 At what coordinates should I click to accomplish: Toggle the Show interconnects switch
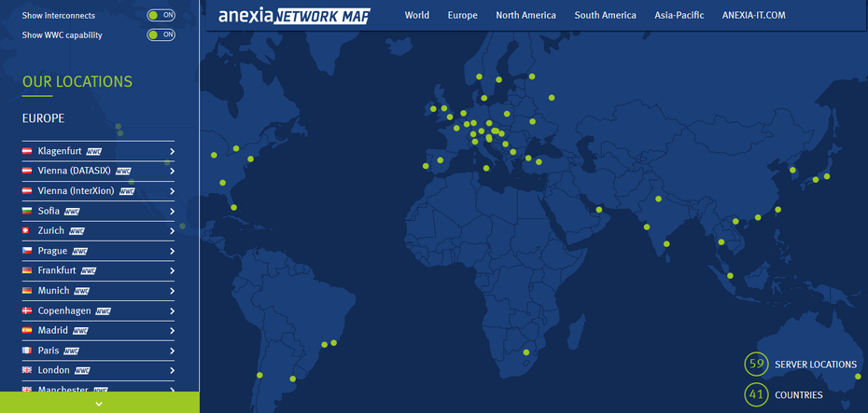tap(161, 16)
